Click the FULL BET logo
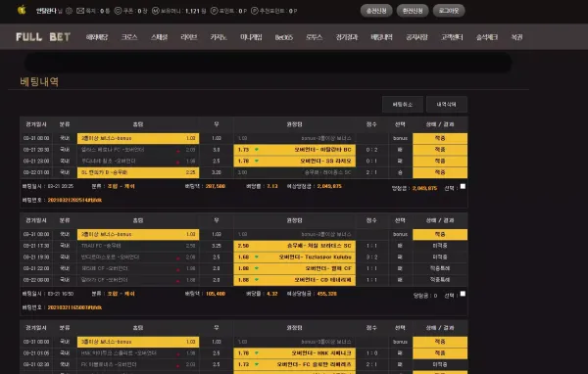Image resolution: width=588 pixels, height=374 pixels. [x=43, y=37]
